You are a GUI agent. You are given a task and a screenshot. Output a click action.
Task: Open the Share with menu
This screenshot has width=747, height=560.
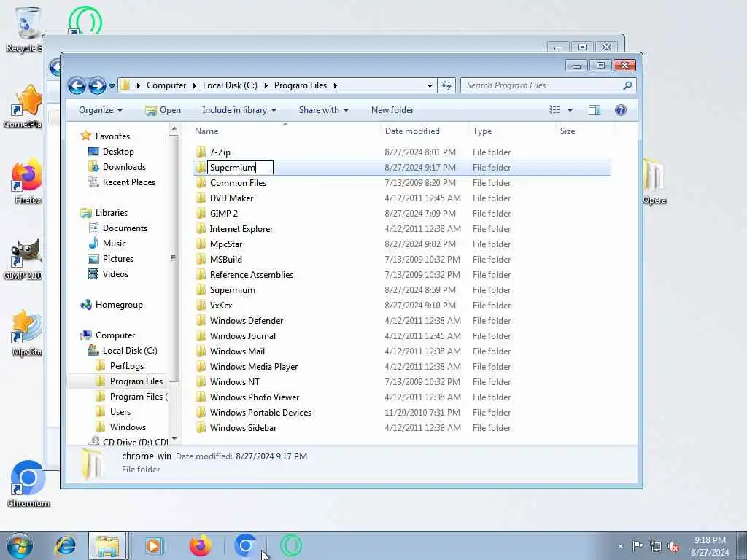(323, 111)
